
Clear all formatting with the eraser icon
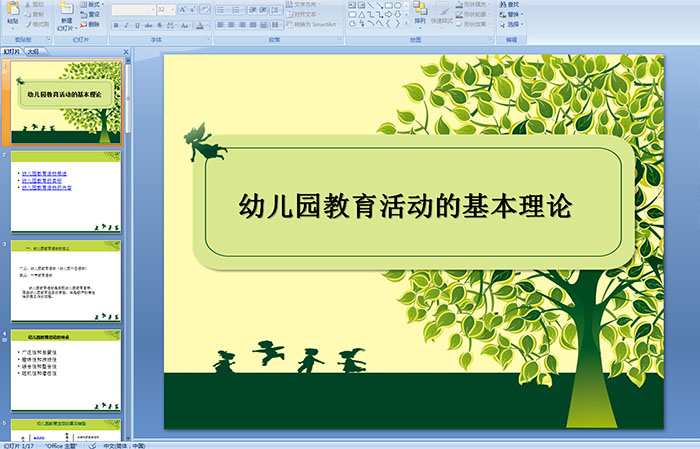pos(205,9)
